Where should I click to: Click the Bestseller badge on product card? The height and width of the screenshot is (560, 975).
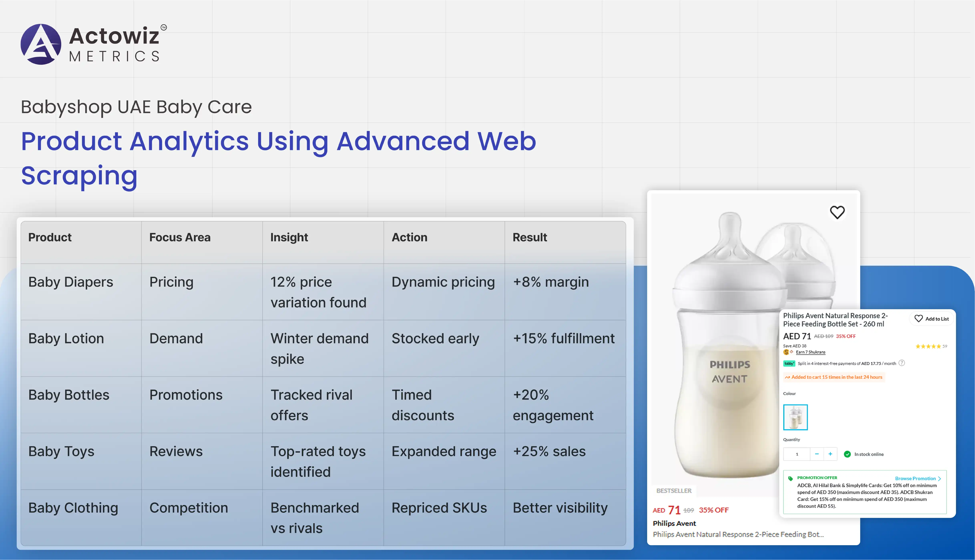[674, 491]
